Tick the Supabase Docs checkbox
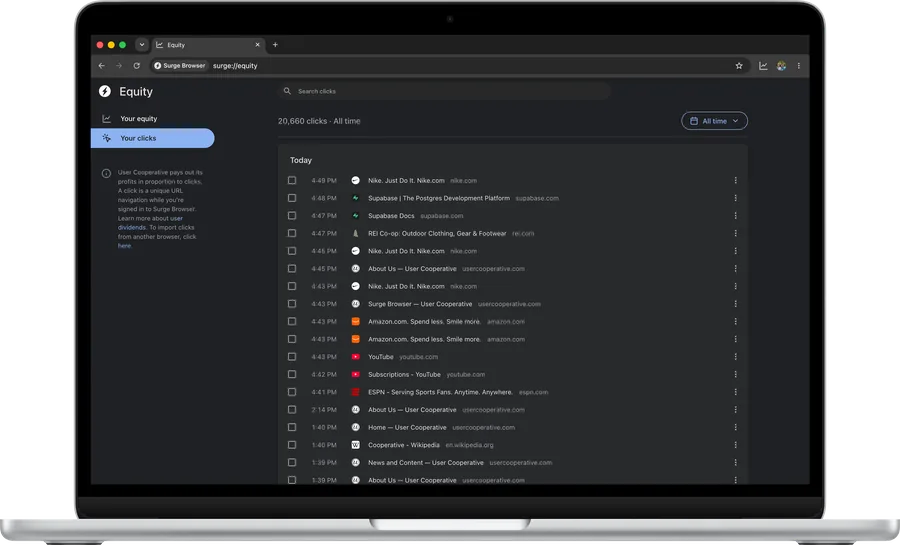 (292, 216)
